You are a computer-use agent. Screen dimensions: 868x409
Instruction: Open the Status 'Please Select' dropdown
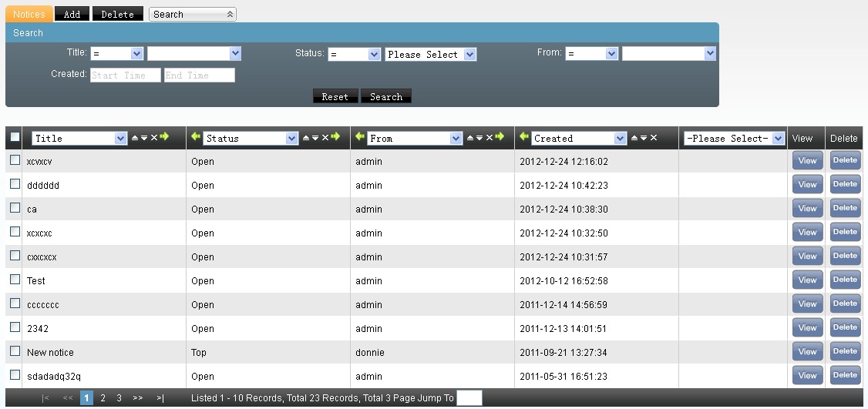pyautogui.click(x=430, y=55)
